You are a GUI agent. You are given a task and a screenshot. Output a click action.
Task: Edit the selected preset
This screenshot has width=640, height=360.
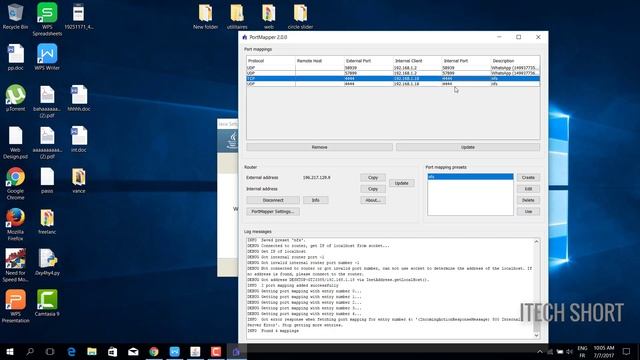[528, 189]
